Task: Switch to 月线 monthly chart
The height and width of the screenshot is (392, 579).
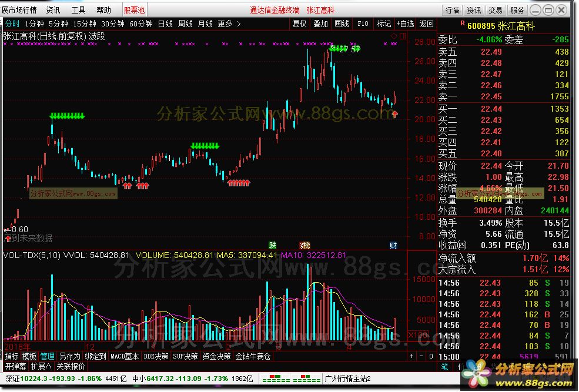Action: pyautogui.click(x=205, y=24)
